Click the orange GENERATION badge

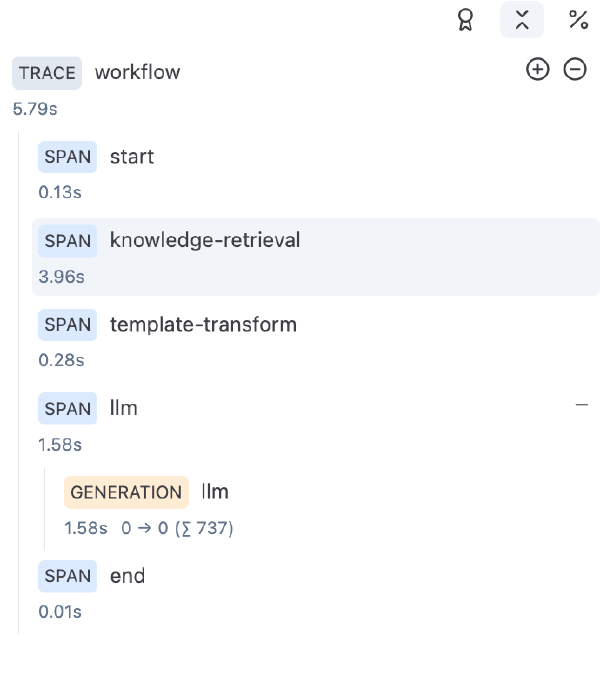click(126, 492)
